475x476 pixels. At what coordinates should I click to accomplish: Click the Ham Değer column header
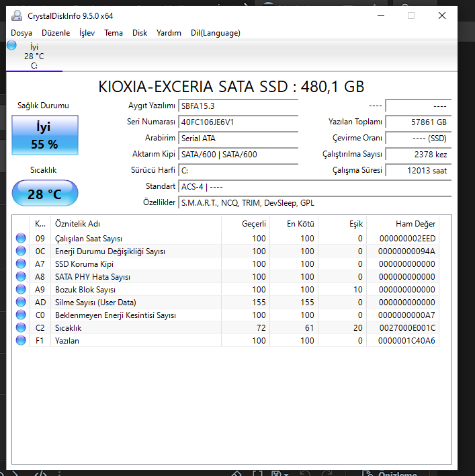pyautogui.click(x=402, y=224)
